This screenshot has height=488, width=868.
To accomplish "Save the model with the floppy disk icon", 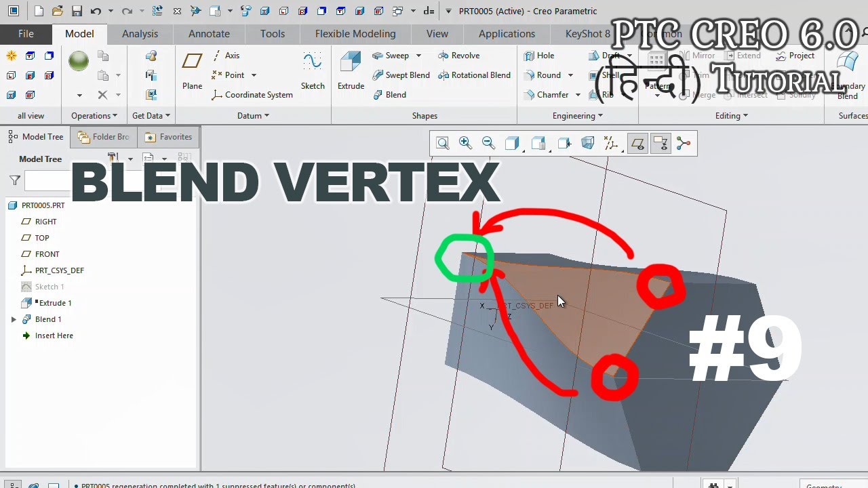I will coord(77,11).
